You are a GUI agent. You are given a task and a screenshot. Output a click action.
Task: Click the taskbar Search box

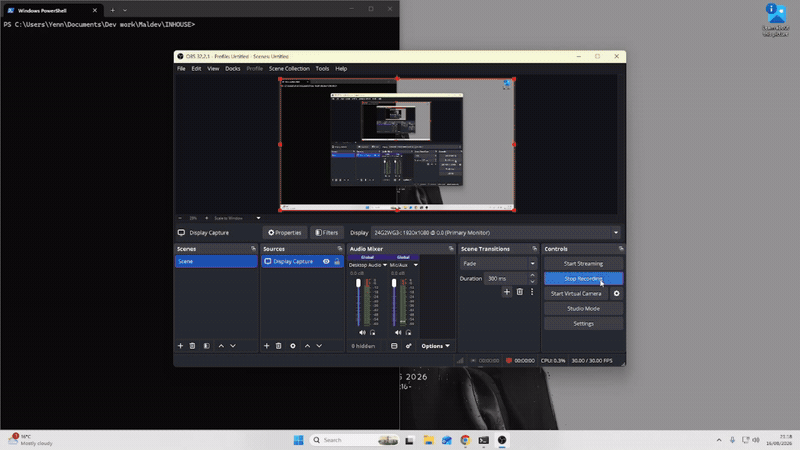(355, 440)
